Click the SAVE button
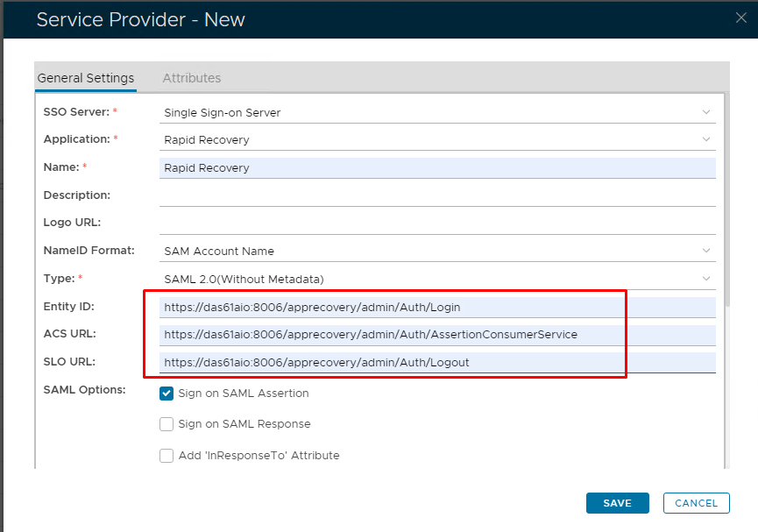 (617, 503)
